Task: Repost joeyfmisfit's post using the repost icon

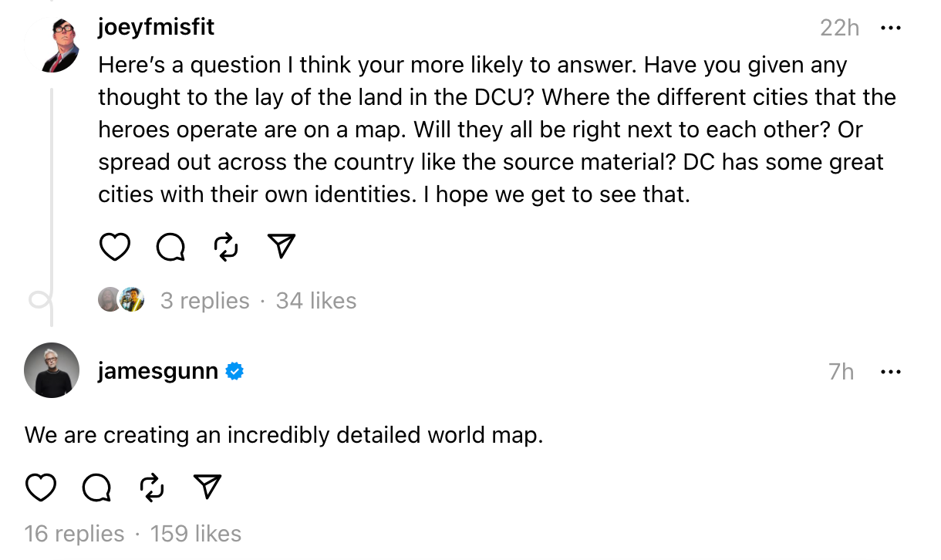Action: point(225,246)
